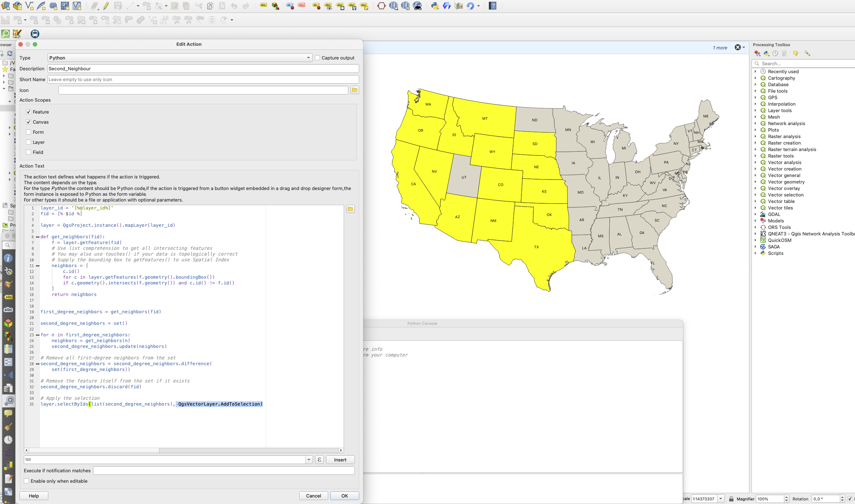
Task: Click Processing Toolbox options wrench icon
Action: click(x=807, y=53)
